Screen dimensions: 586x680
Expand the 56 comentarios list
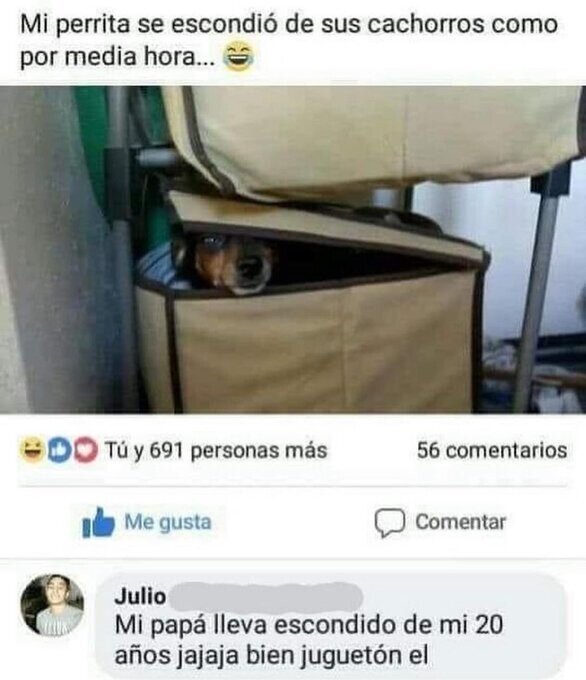tap(492, 450)
